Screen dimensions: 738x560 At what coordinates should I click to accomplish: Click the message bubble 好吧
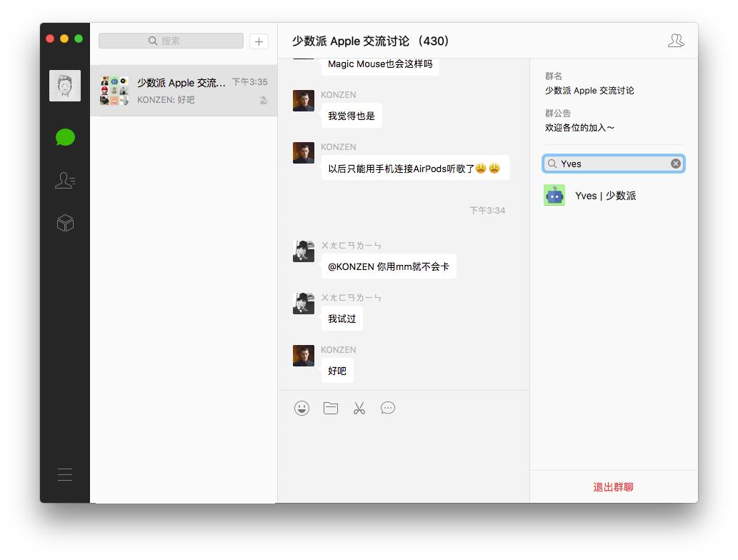point(337,371)
